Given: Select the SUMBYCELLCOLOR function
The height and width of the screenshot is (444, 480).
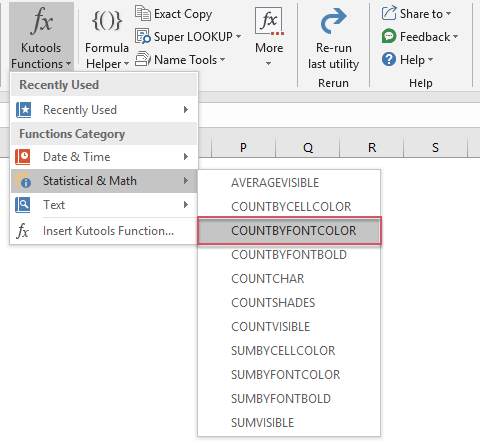Looking at the screenshot, I should tap(289, 351).
